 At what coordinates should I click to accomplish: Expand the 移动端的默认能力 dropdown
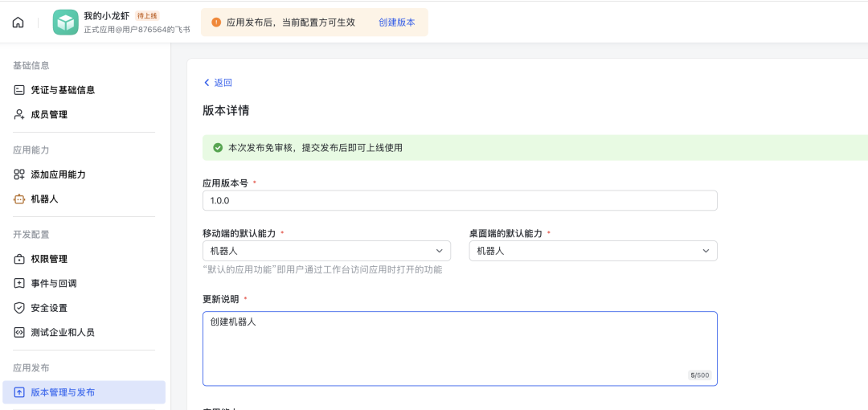[x=326, y=251]
